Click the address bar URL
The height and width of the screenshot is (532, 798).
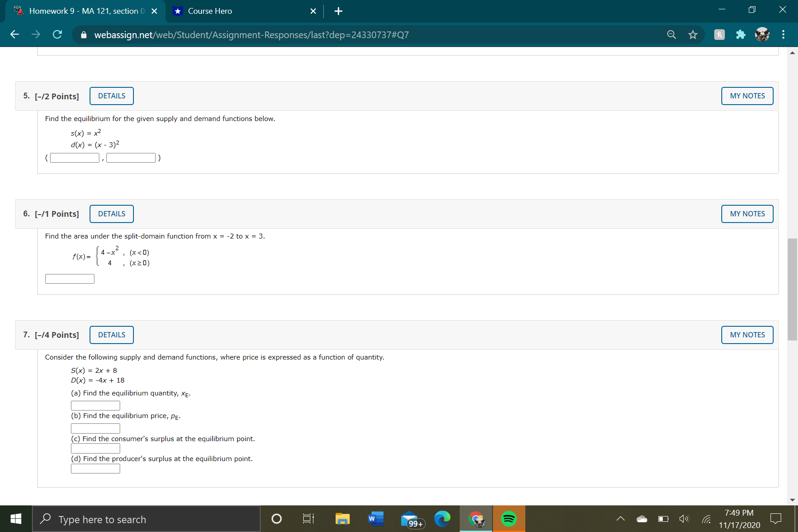(251, 35)
